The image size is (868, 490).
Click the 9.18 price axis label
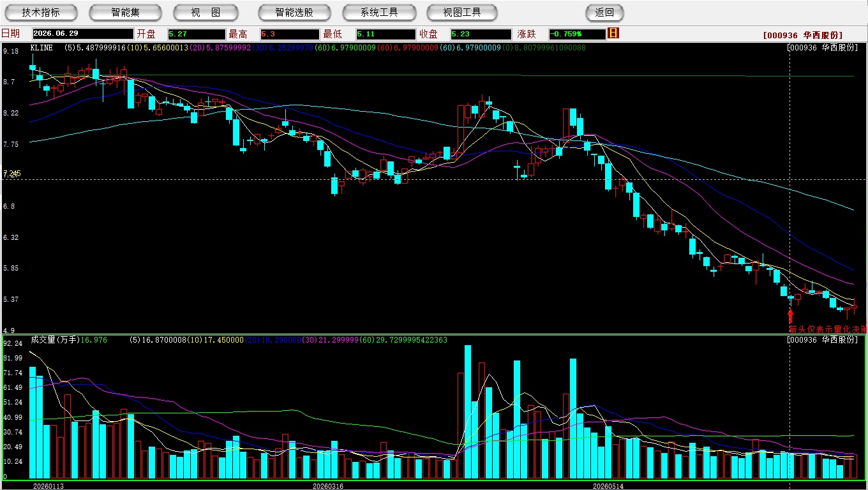pyautogui.click(x=10, y=52)
